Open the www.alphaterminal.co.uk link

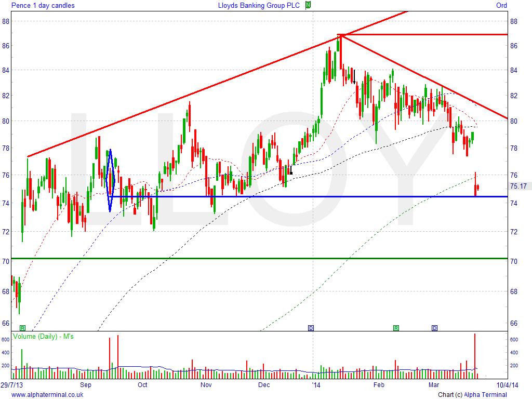click(x=47, y=395)
